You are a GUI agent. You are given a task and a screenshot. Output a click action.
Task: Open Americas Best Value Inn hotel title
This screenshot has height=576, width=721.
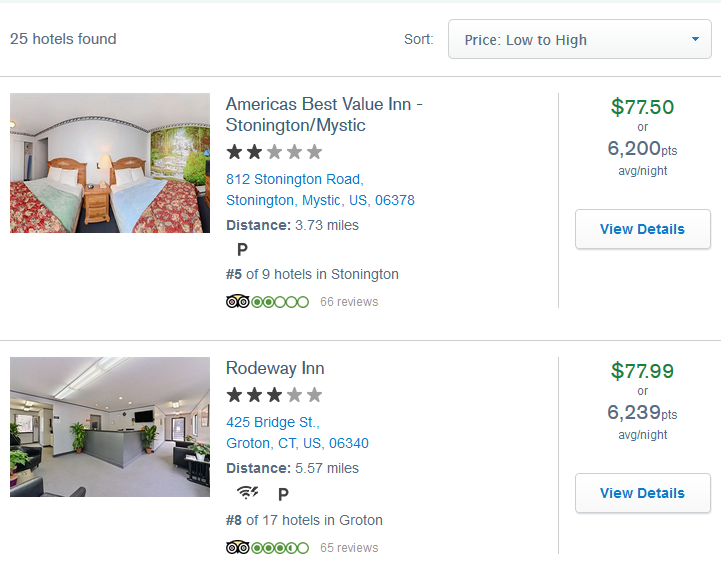click(324, 115)
